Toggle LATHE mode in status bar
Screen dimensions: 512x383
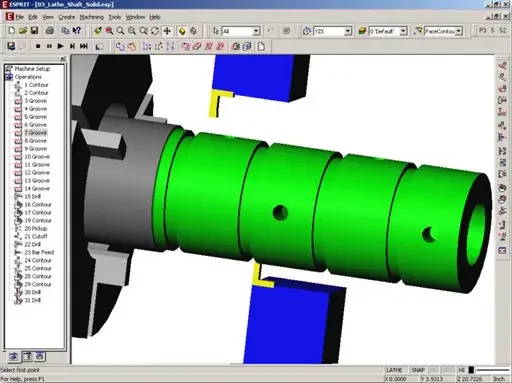click(394, 370)
